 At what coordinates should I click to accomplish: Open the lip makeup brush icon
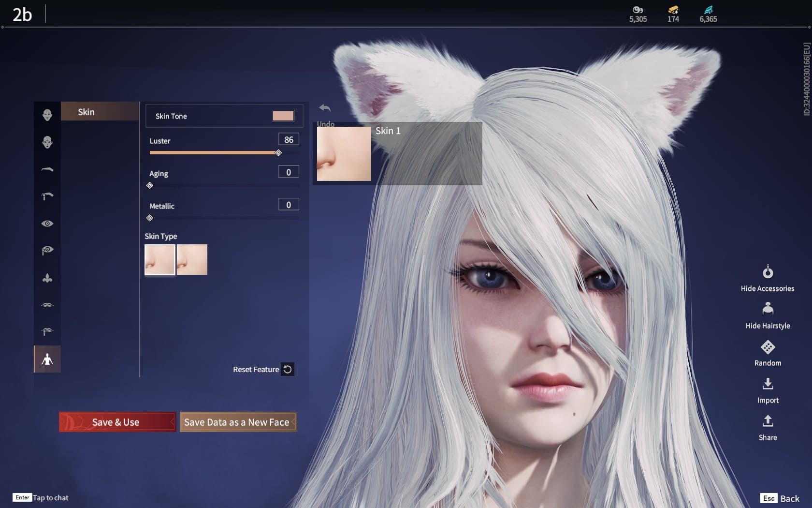(x=47, y=331)
